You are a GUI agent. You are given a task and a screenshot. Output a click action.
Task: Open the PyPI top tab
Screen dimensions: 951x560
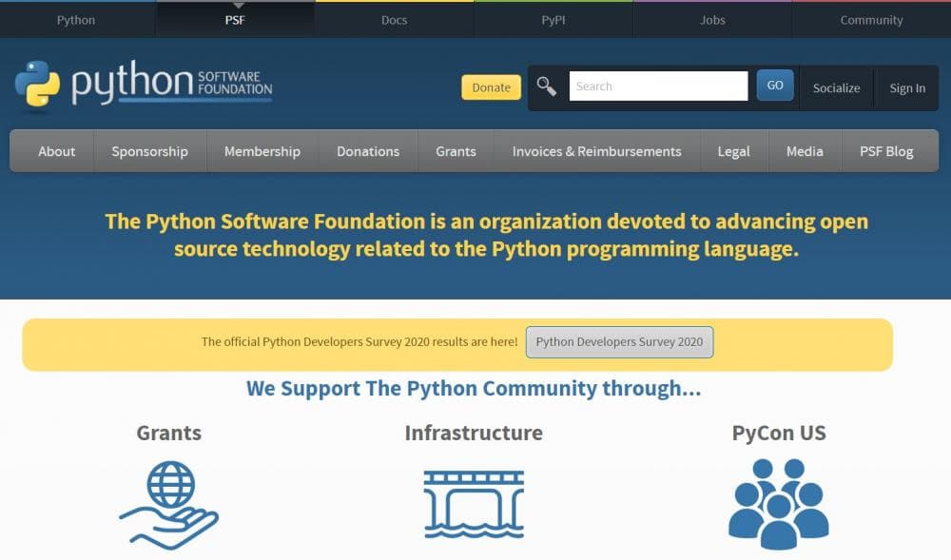click(x=553, y=20)
